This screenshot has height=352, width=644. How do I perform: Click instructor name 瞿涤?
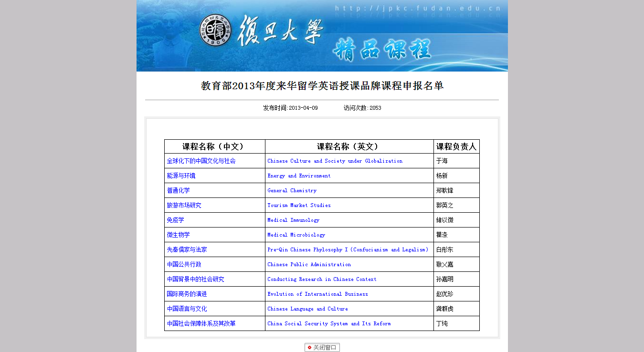pyautogui.click(x=442, y=235)
